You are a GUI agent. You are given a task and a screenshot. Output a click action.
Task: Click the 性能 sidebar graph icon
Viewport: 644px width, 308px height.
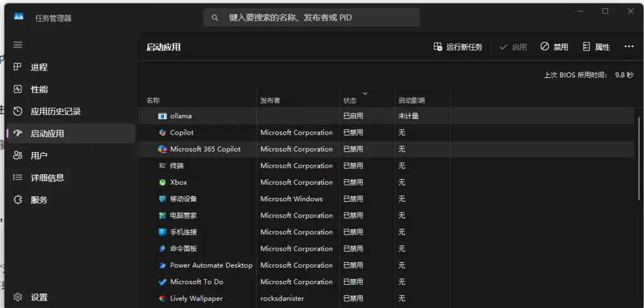click(x=18, y=89)
